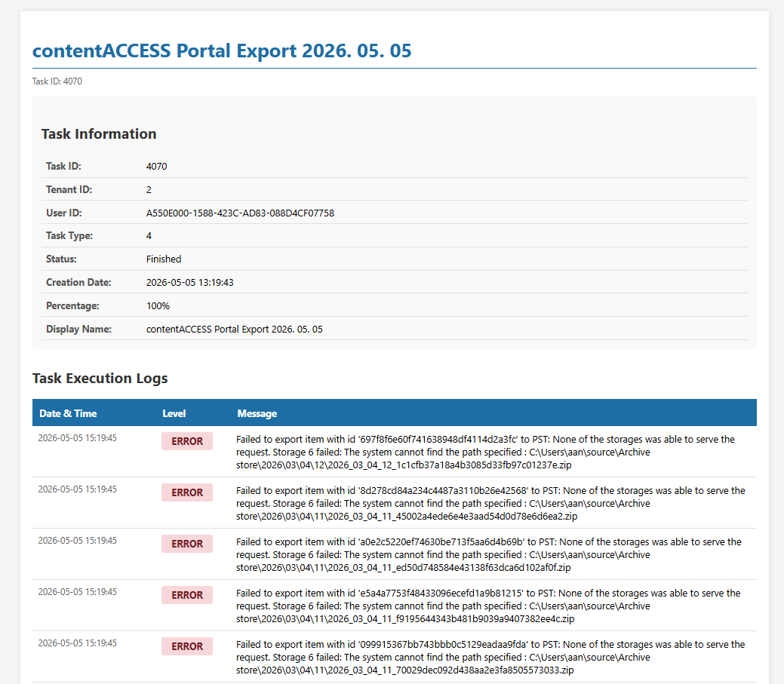Click timestamp of the 8d278cd84a23 error row
The width and height of the screenshot is (784, 684).
coord(78,489)
